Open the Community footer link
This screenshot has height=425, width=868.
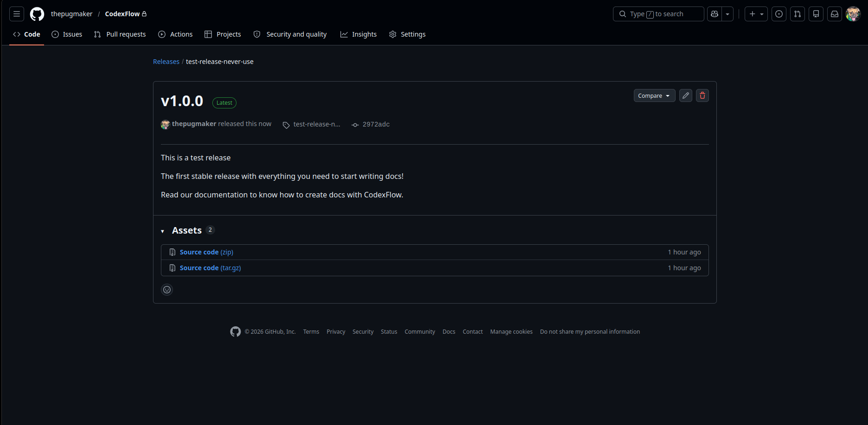pos(420,332)
